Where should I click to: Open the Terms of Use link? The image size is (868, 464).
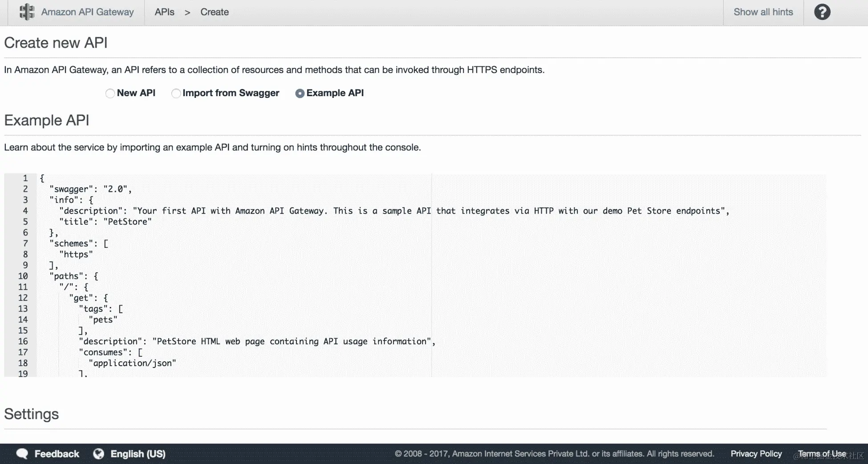822,454
